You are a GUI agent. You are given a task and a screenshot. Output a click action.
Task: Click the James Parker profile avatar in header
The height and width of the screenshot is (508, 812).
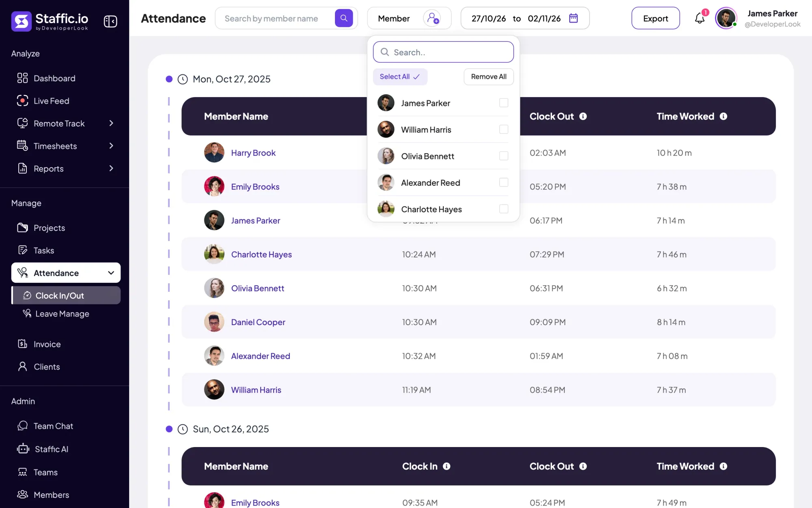click(726, 18)
